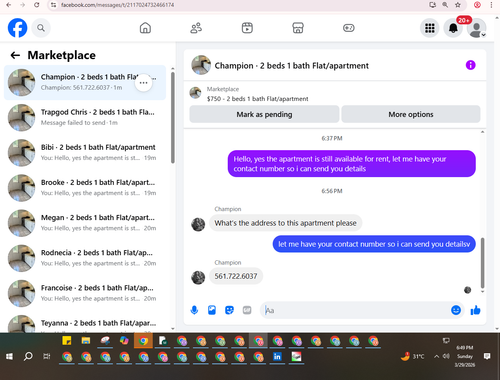500x380 pixels.
Task: Click the conversation list scrollbar
Action: pyautogui.click(x=173, y=118)
